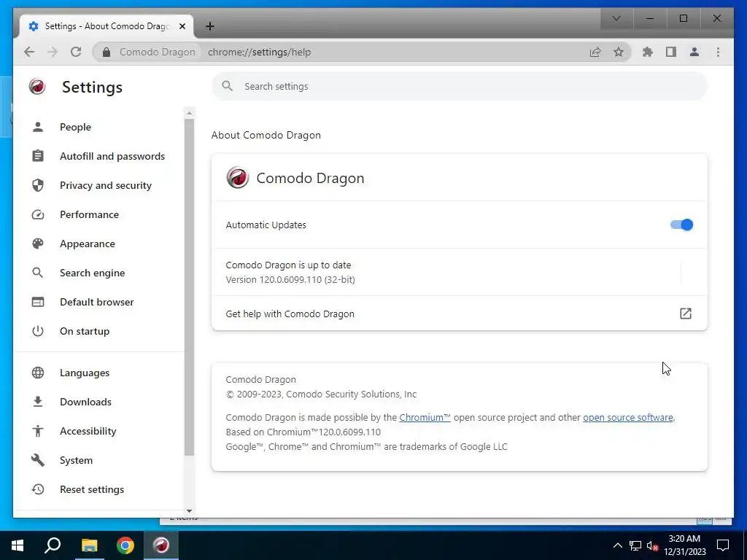Image resolution: width=747 pixels, height=560 pixels.
Task: Open Languages settings
Action: tap(98, 373)
